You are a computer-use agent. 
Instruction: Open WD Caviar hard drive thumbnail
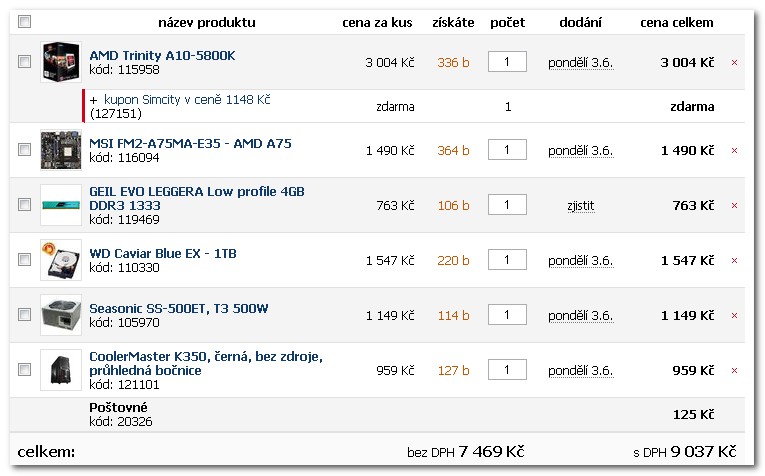point(61,260)
